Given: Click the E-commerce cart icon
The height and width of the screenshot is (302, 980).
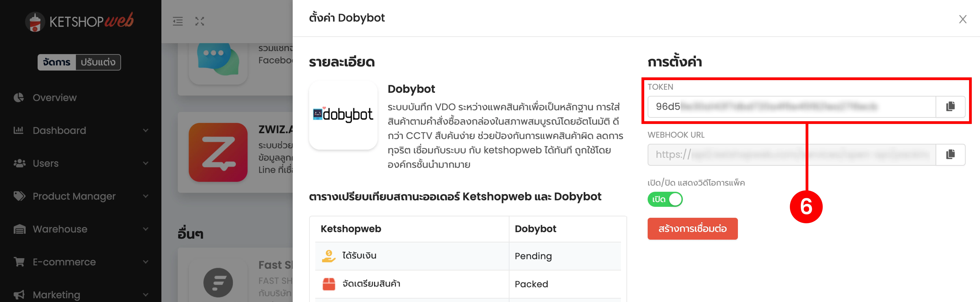Looking at the screenshot, I should [19, 262].
